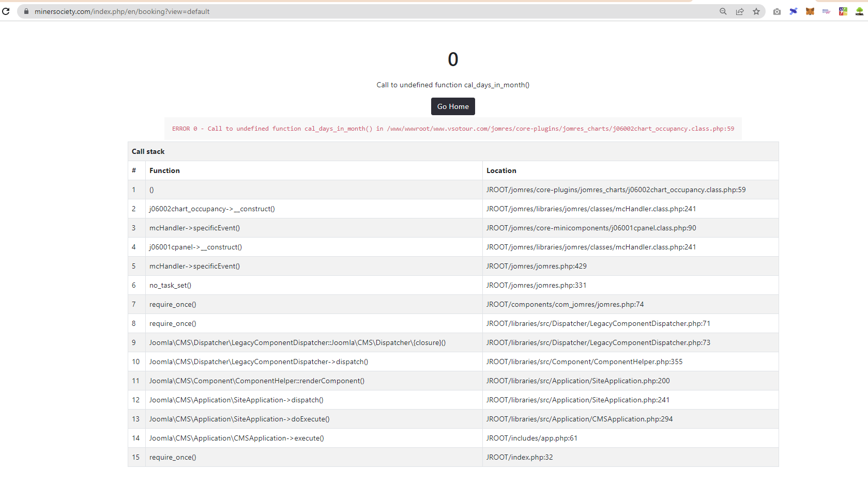
Task: Click the paper plane extension icon
Action: [827, 11]
